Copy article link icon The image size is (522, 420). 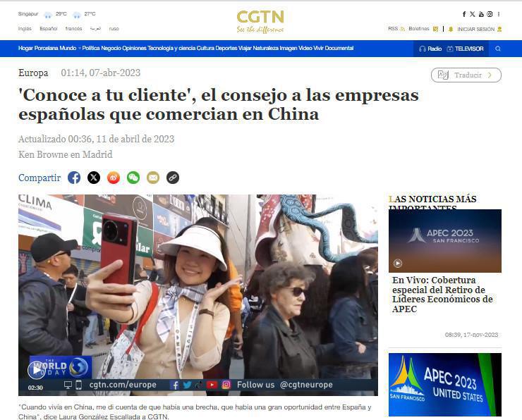(x=173, y=178)
